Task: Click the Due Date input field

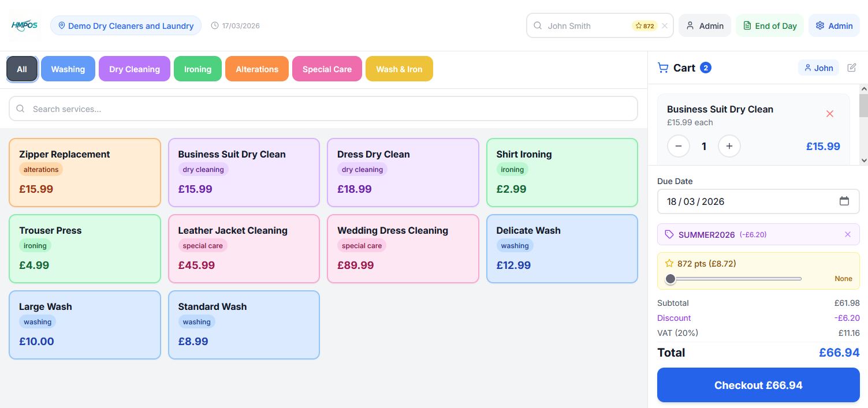Action: (x=758, y=201)
